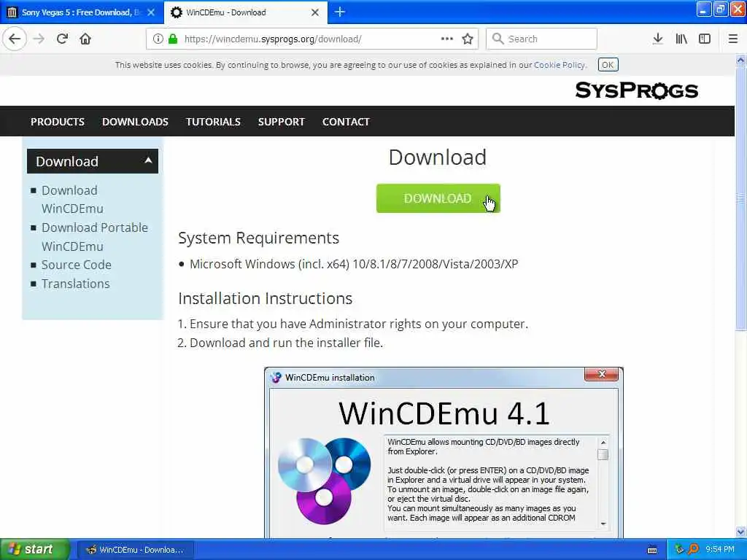
Task: Click the system clock 9:54 PM
Action: click(x=720, y=550)
